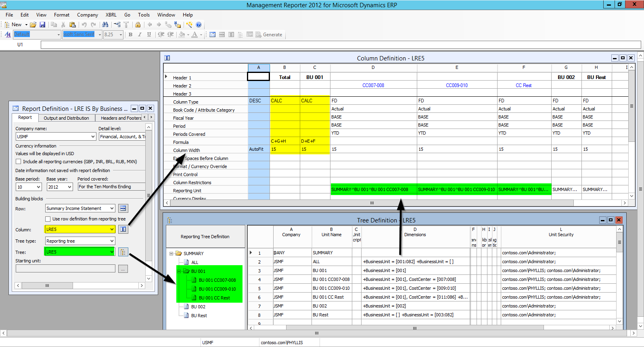Click the Generate report button

(x=269, y=35)
